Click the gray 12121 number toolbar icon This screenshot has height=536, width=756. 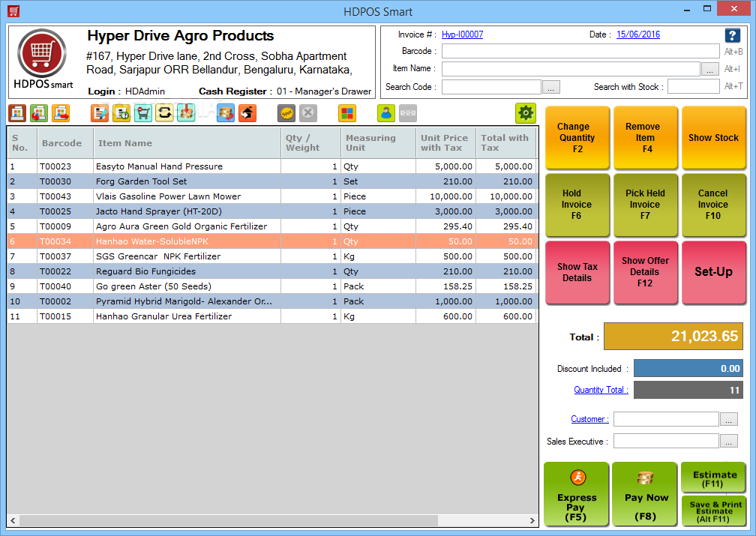[408, 113]
